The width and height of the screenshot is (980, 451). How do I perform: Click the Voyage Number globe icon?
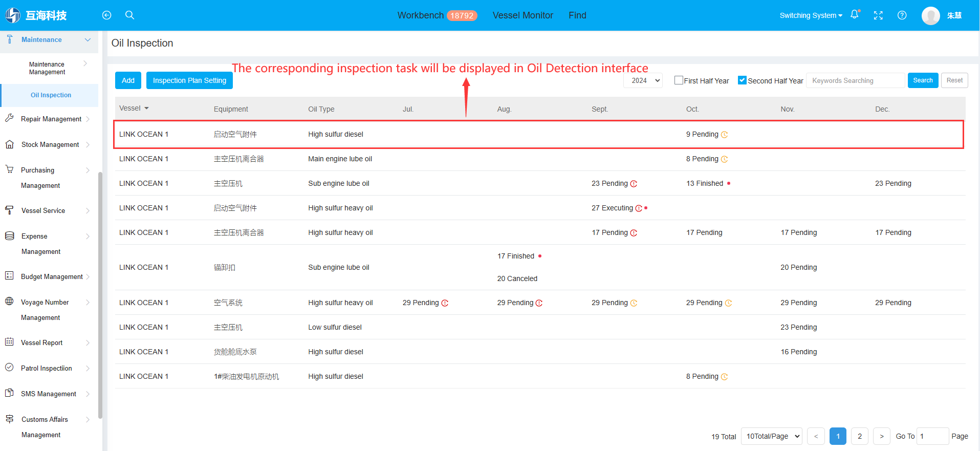[x=9, y=301]
